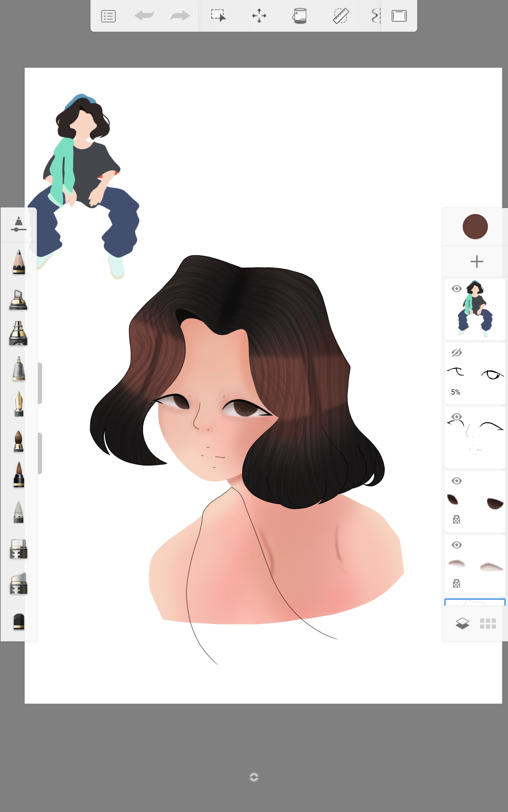Image resolution: width=508 pixels, height=812 pixels.
Task: Activate the Symmetry tool
Action: point(376,16)
